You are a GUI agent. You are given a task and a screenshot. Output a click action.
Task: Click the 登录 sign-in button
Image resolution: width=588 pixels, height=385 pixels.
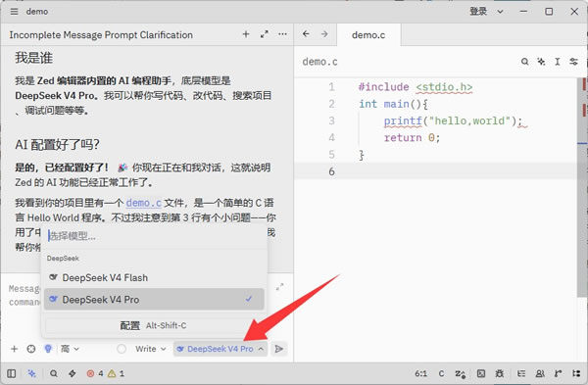478,12
